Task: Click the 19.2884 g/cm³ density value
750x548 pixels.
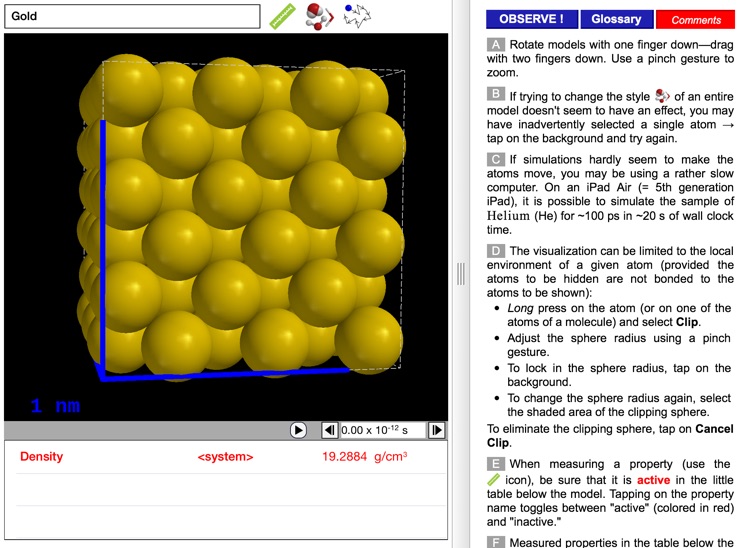Action: tap(364, 457)
